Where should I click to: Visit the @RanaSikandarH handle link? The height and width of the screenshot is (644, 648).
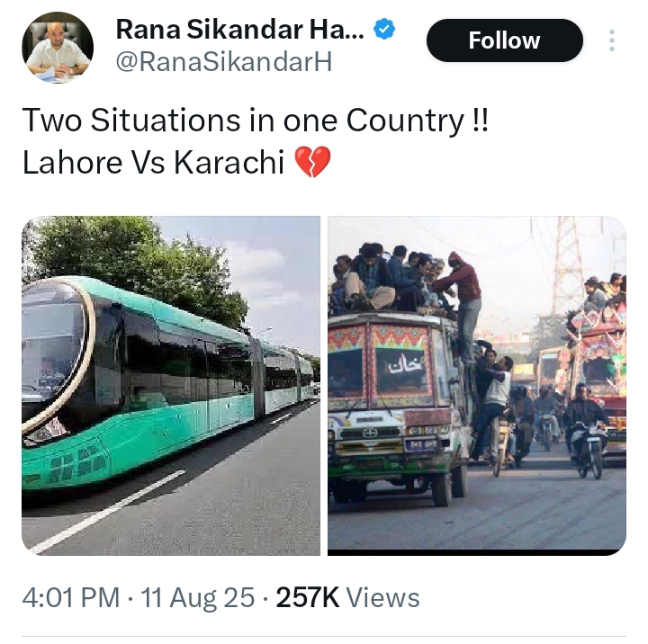coord(223,62)
